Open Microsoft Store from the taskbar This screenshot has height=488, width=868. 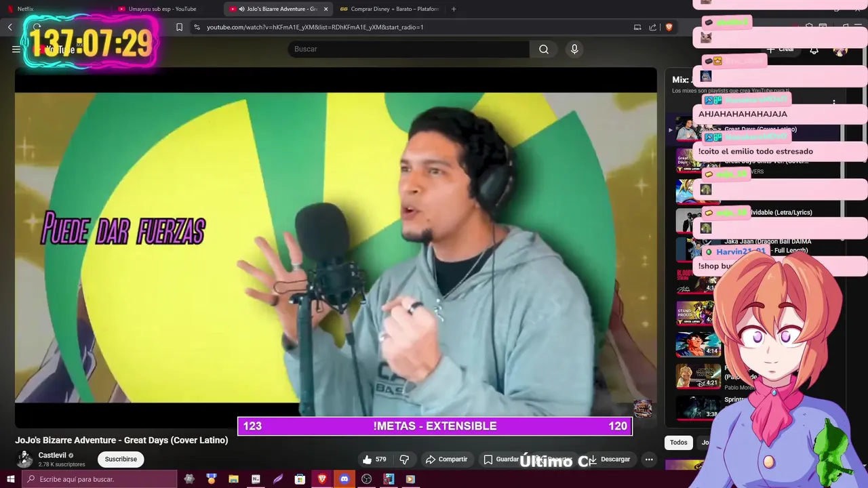pos(300,479)
